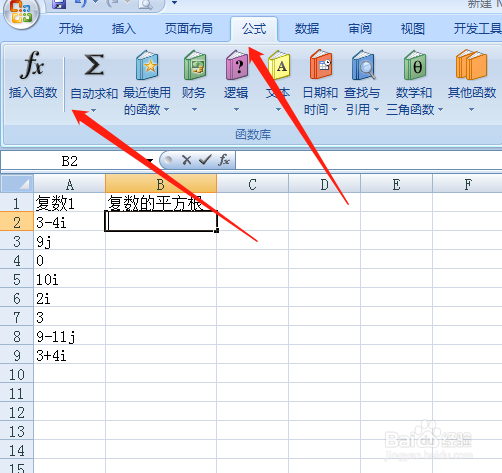Select row 13 header
502x473 pixels.
[x=17, y=431]
